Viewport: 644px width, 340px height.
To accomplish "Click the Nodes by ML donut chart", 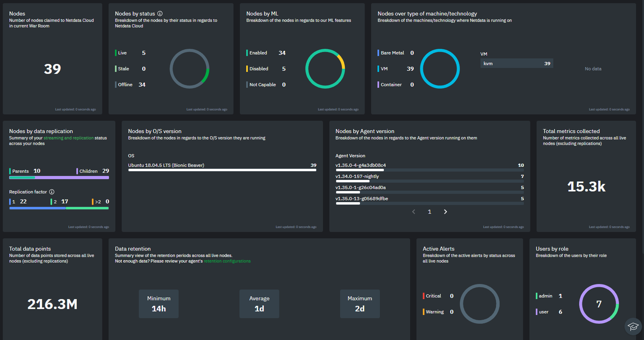I will [325, 69].
